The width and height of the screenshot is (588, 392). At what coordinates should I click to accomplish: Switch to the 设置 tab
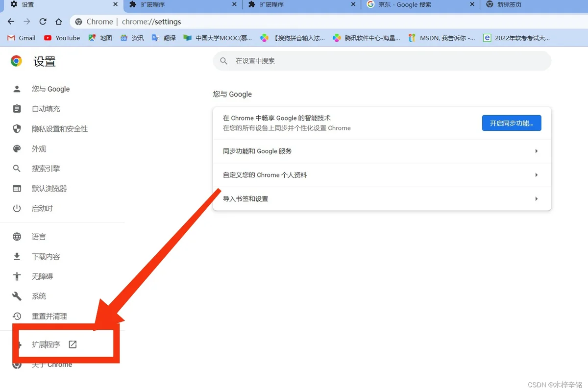62,5
